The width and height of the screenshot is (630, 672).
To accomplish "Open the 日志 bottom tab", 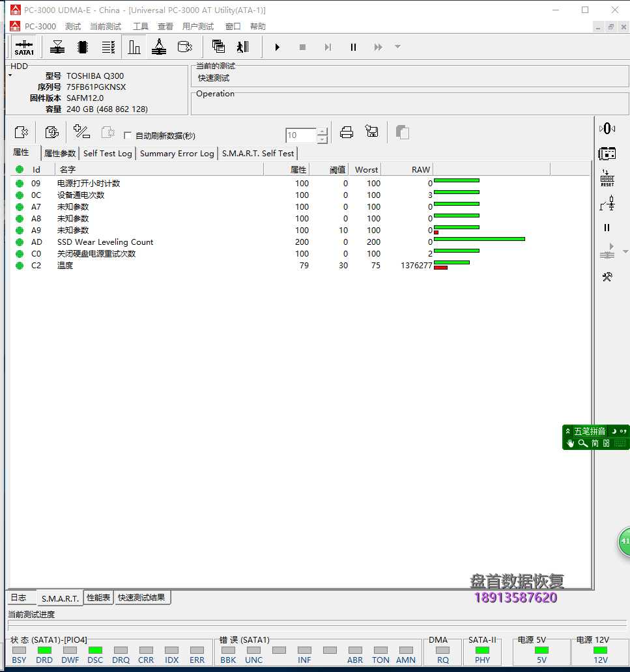I will (18, 597).
